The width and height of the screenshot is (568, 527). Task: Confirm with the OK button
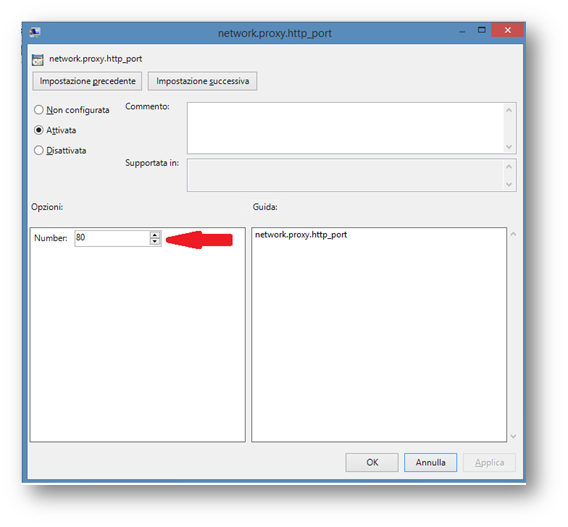point(372,463)
